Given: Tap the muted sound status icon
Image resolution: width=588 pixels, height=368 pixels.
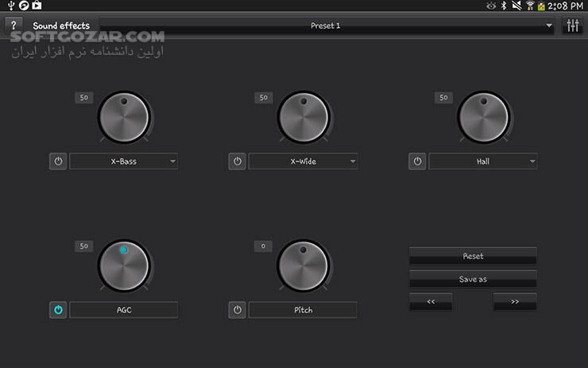Looking at the screenshot, I should [516, 6].
